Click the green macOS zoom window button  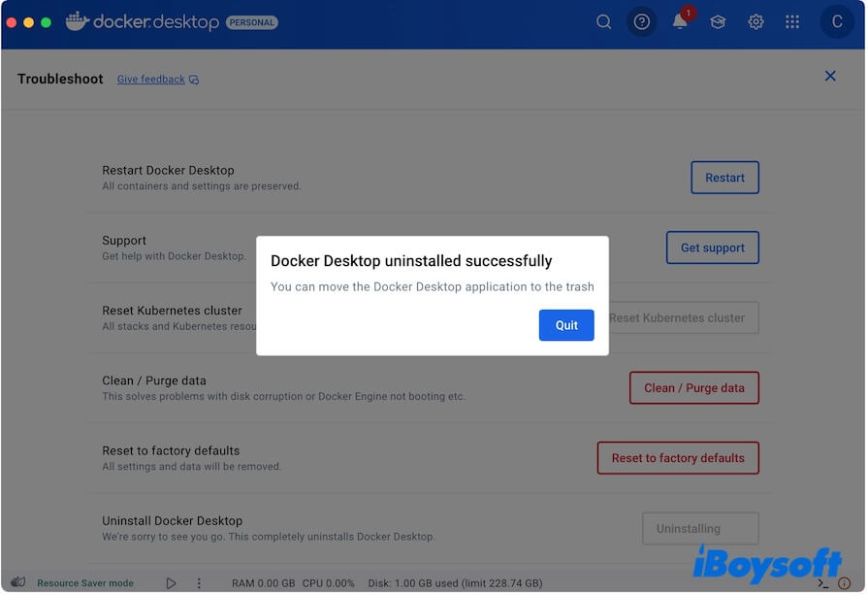47,22
